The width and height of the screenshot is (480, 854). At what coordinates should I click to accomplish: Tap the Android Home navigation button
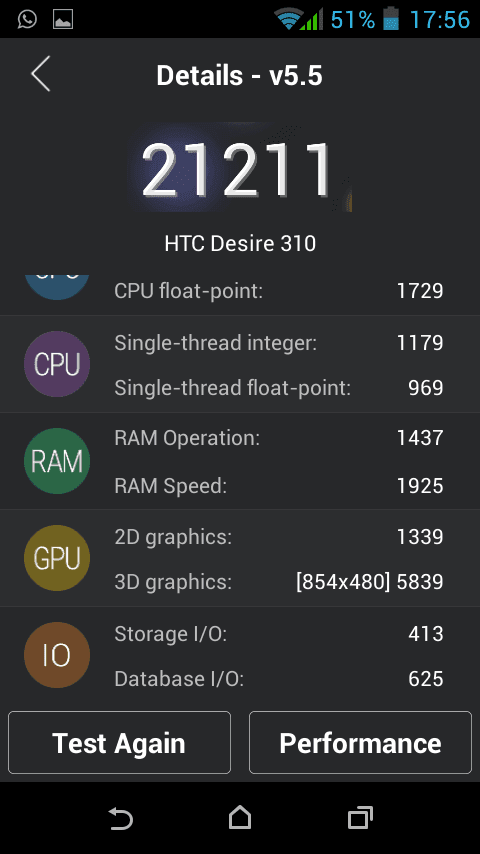(x=240, y=818)
